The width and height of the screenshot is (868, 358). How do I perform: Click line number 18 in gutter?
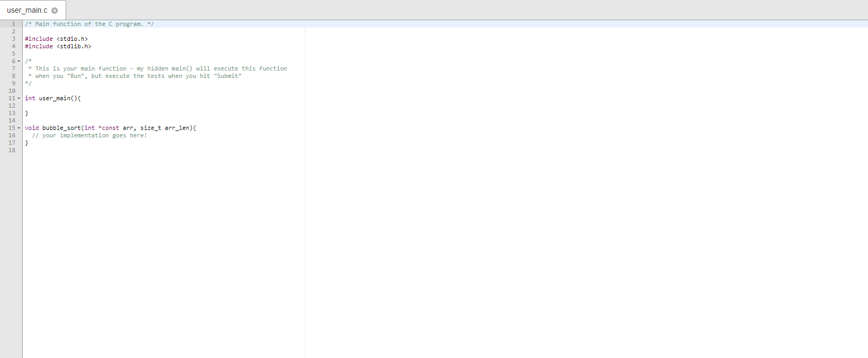12,150
